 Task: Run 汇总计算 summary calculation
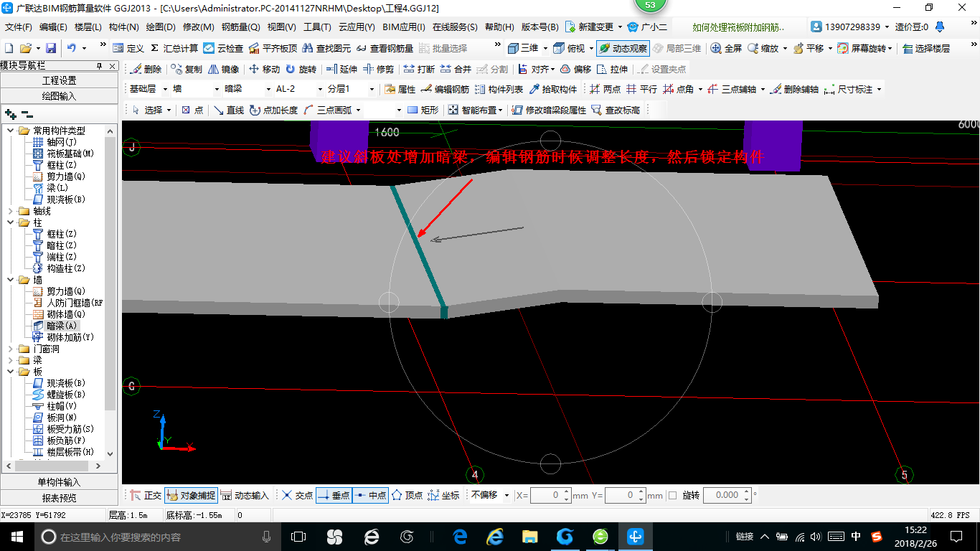click(174, 48)
